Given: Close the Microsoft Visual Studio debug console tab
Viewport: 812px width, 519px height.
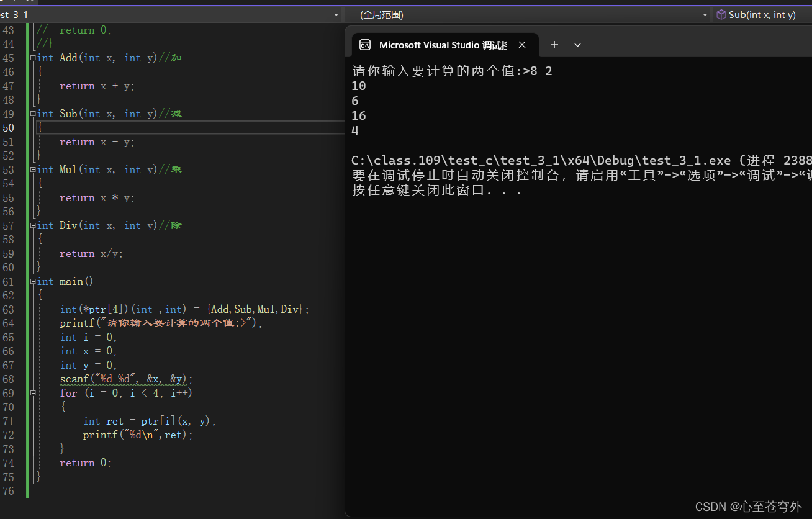Looking at the screenshot, I should (522, 45).
